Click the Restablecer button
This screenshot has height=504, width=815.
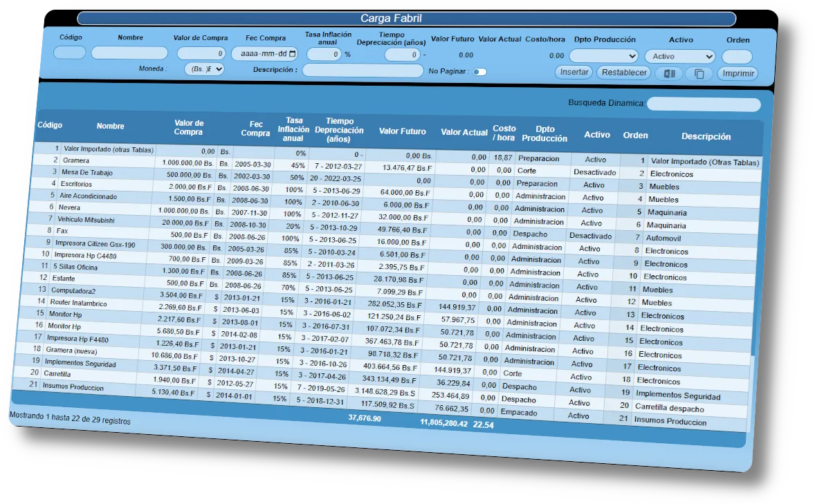click(624, 73)
